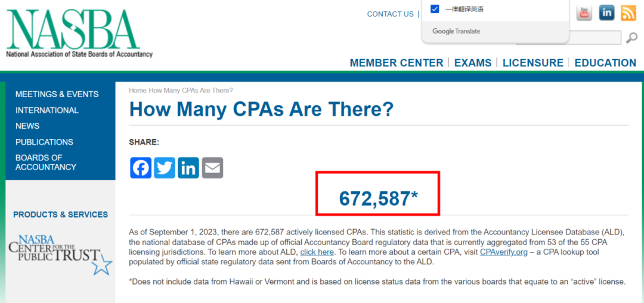Follow the 'click here' ALD link

(317, 252)
